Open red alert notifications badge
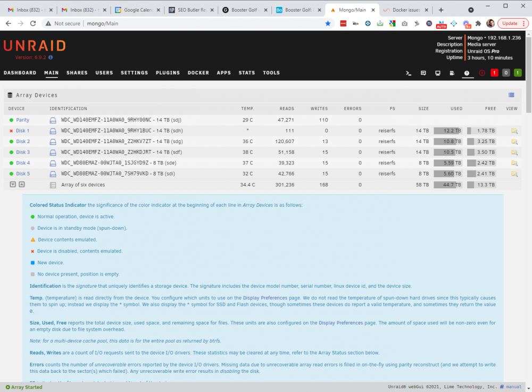Viewport: 532px width, 392px height. 494,72
